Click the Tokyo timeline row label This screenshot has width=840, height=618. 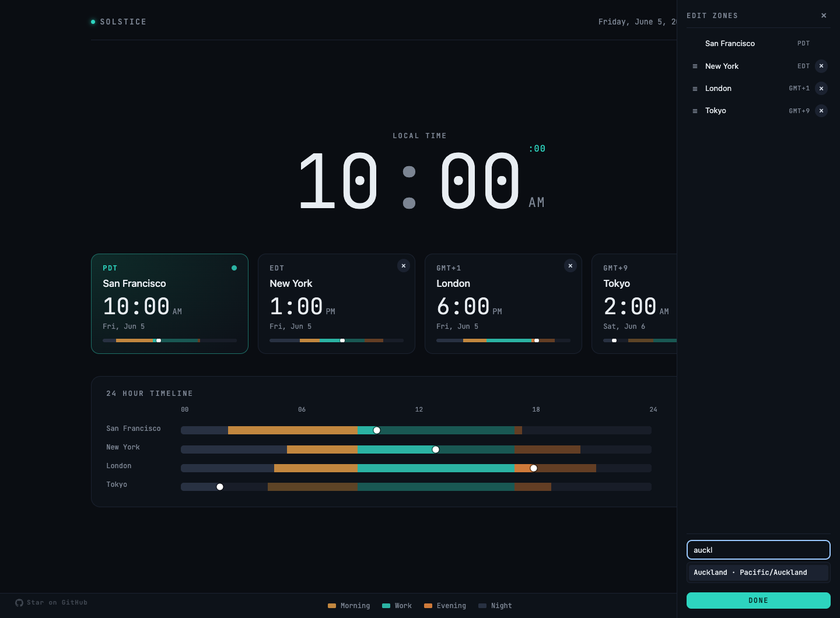pos(117,484)
